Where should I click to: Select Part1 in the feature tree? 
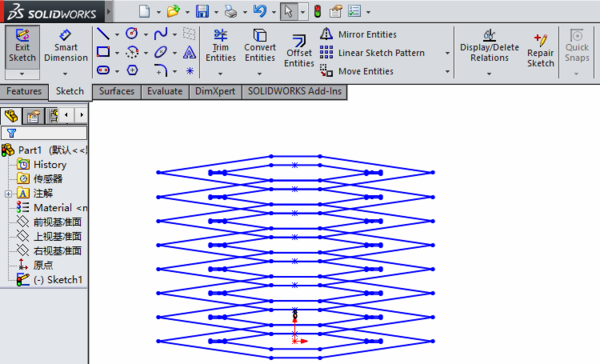coord(44,150)
